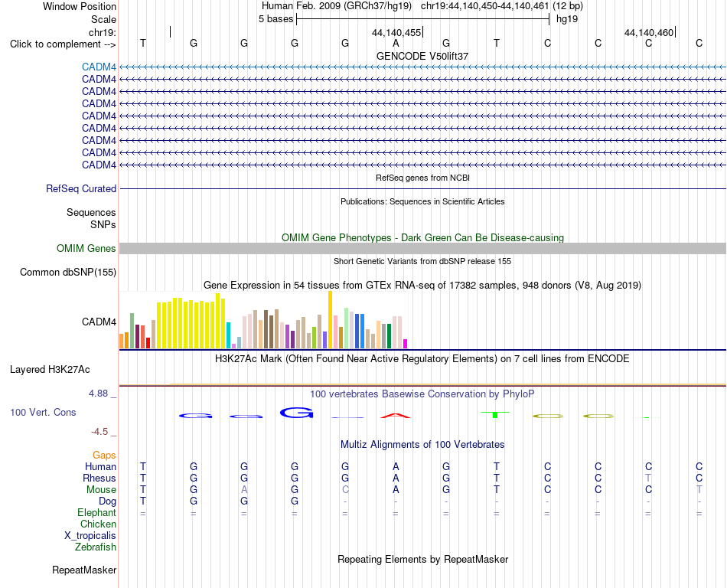
Task: Open the Layered H3K27Ac track label
Action: click(50, 370)
